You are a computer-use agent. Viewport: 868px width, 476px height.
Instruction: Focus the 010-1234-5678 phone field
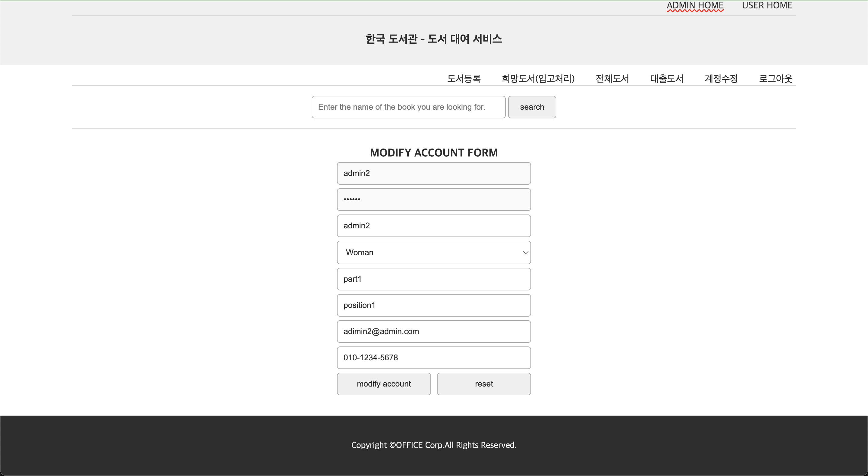tap(434, 358)
